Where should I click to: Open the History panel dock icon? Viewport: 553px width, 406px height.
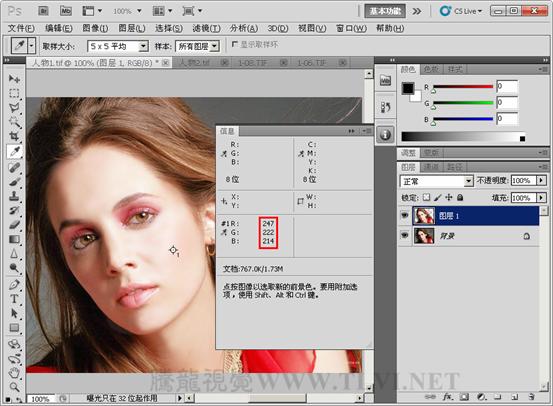[x=385, y=107]
